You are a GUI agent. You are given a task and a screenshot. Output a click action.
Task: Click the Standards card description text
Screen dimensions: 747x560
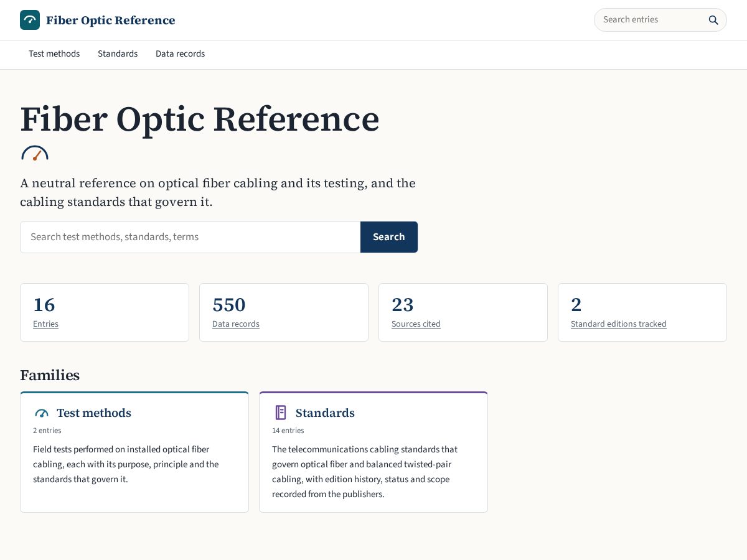pyautogui.click(x=365, y=472)
